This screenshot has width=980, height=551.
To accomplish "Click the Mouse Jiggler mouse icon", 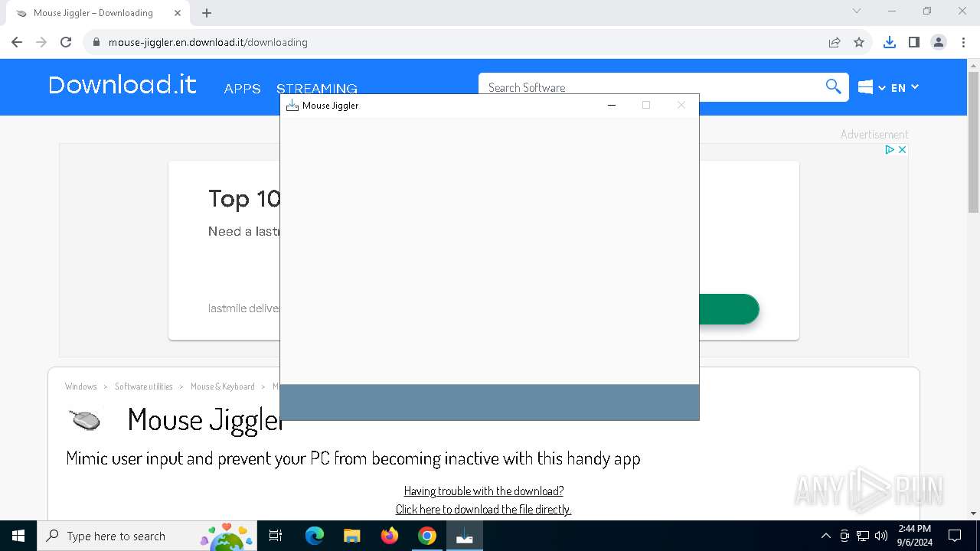I will [85, 419].
